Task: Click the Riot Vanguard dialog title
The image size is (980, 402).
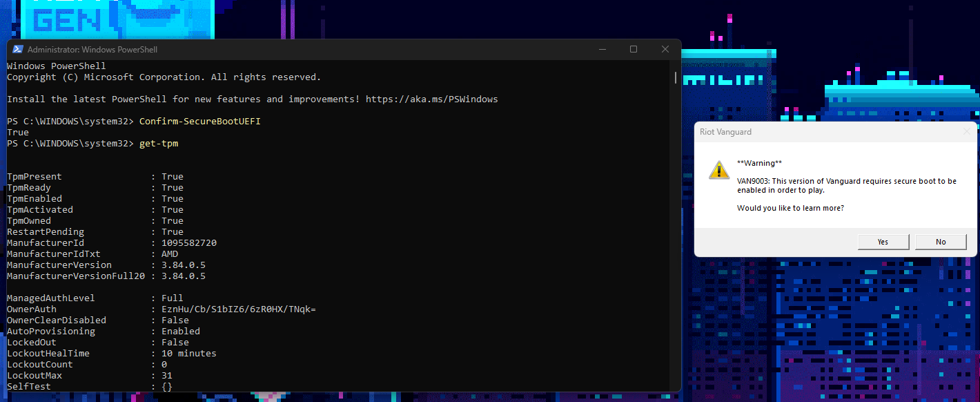Action: (725, 132)
